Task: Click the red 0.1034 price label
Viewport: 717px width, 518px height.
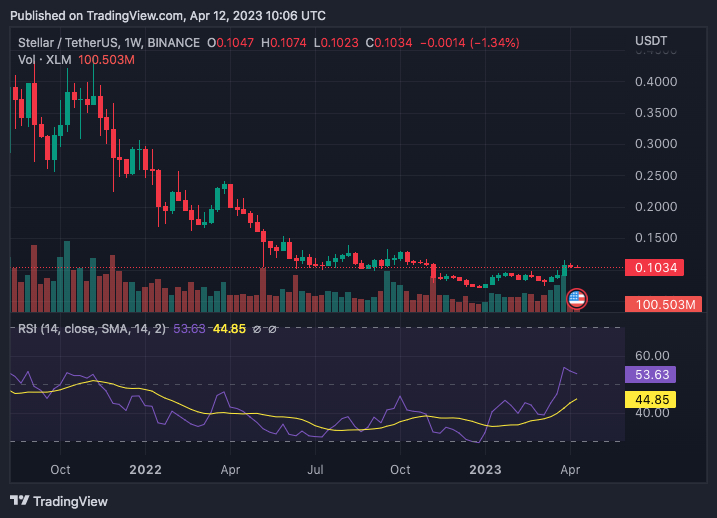Action: (654, 267)
